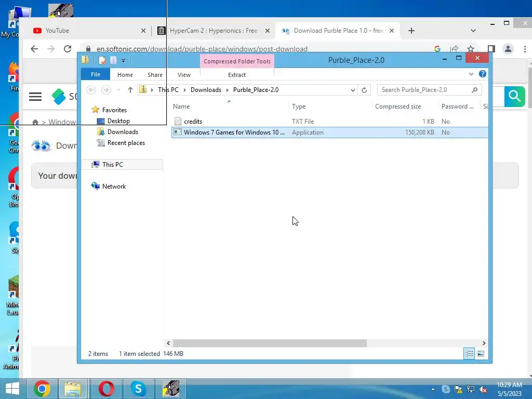Screen dimensions: 532x399
Task: Close the YouTube browser tab
Action: click(x=143, y=31)
